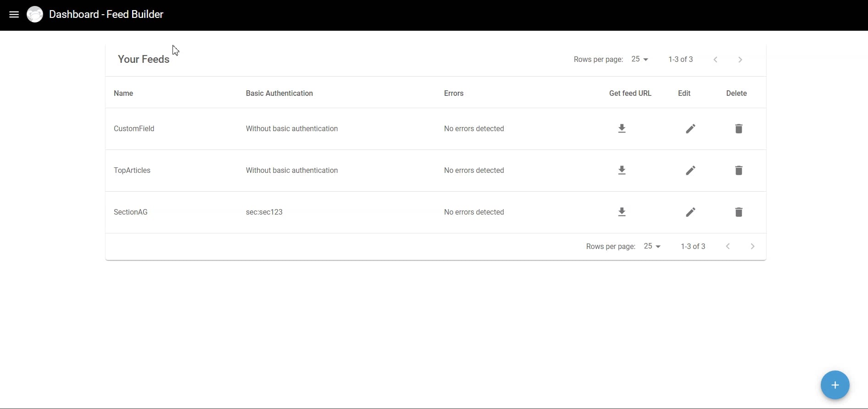Go to next page using top pagination arrow
Image resolution: width=868 pixels, height=409 pixels.
(740, 60)
